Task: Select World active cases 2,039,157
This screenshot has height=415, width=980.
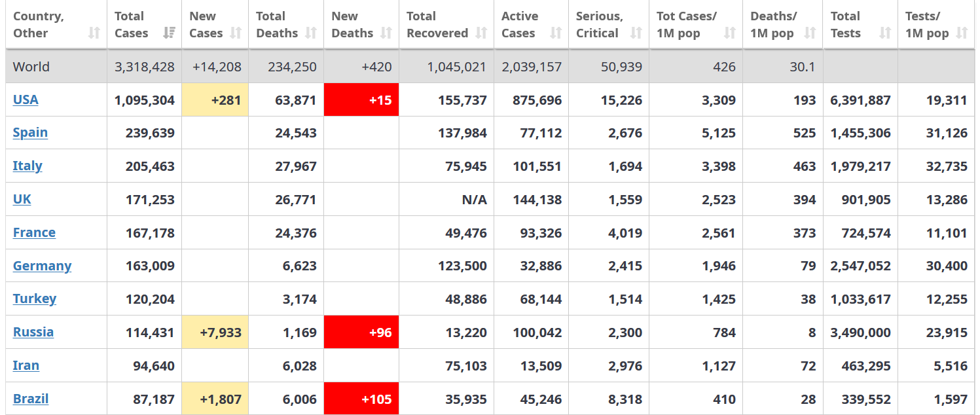Action: pyautogui.click(x=532, y=67)
